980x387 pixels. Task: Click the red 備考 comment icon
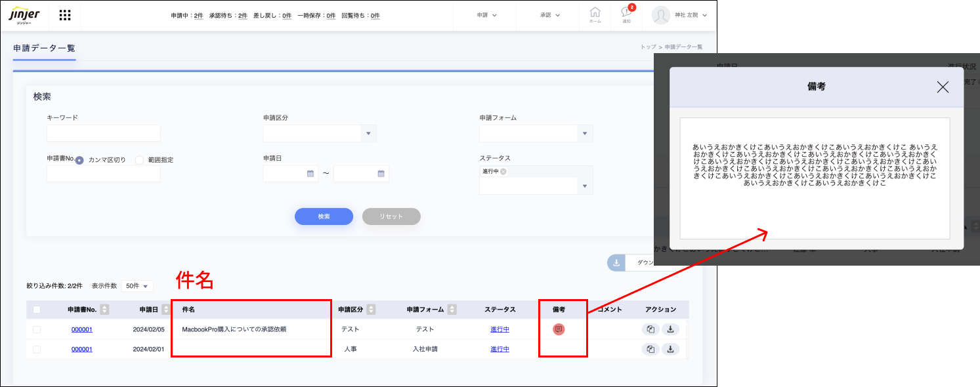tap(559, 329)
